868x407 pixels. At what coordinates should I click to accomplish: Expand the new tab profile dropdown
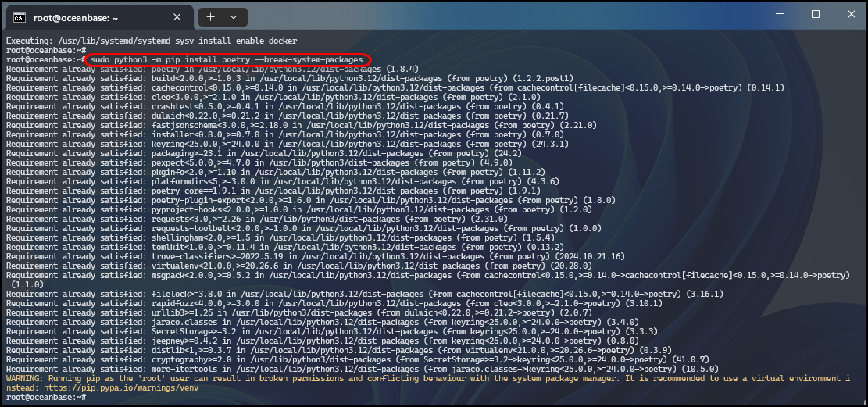click(234, 17)
